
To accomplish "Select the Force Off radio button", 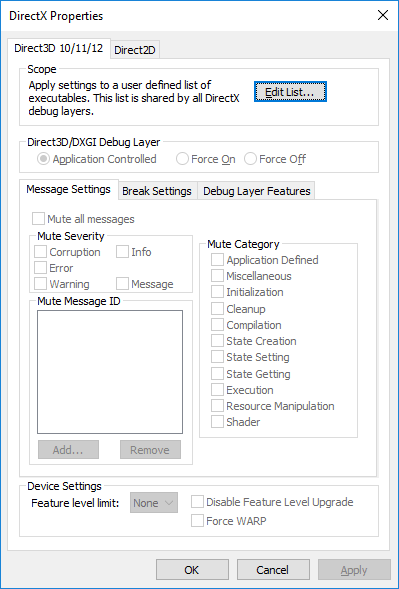I will 275,159.
